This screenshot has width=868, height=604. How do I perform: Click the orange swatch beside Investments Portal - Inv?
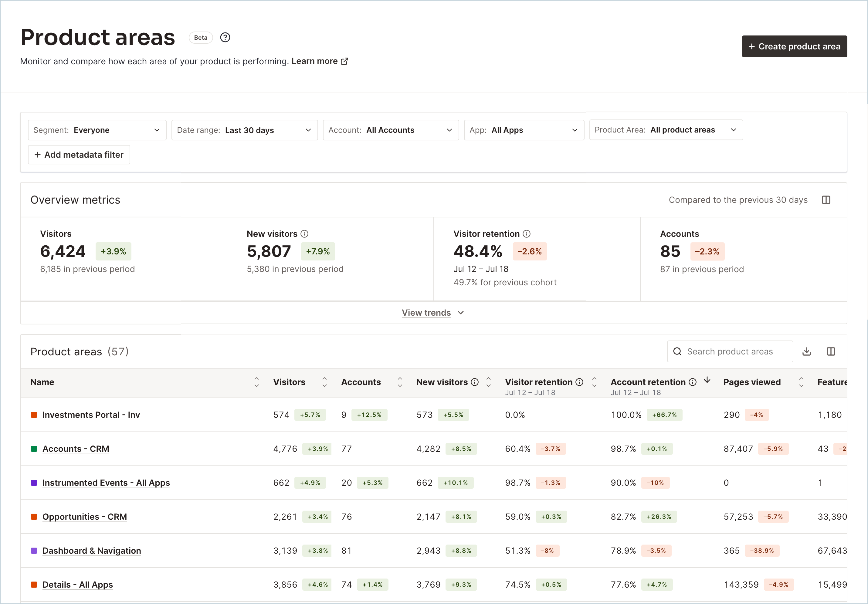coord(34,415)
